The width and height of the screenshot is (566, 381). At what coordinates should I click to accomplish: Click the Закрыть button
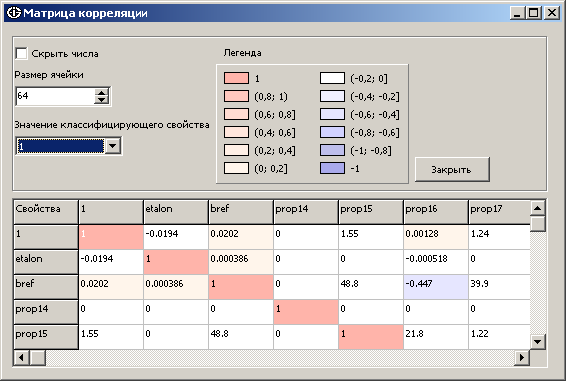(x=452, y=169)
